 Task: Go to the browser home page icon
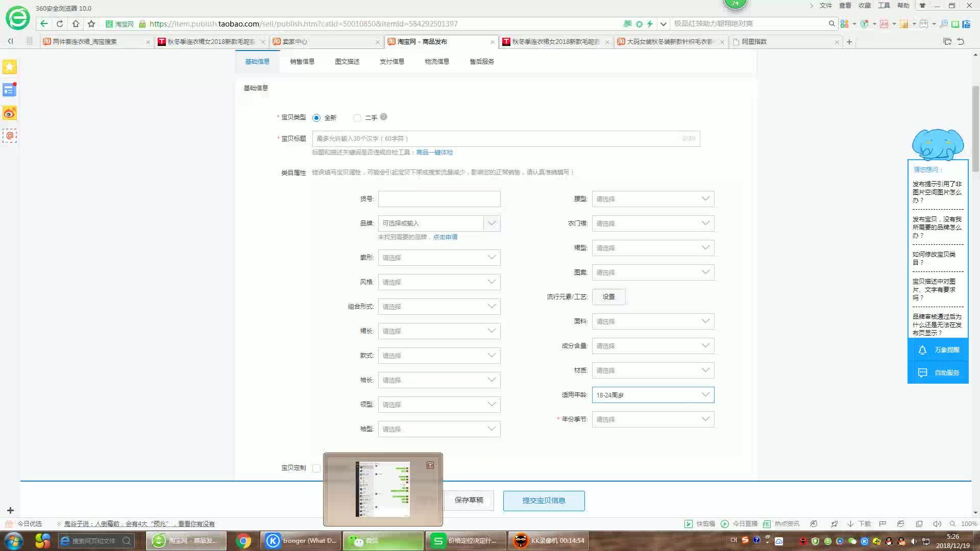[x=76, y=23]
